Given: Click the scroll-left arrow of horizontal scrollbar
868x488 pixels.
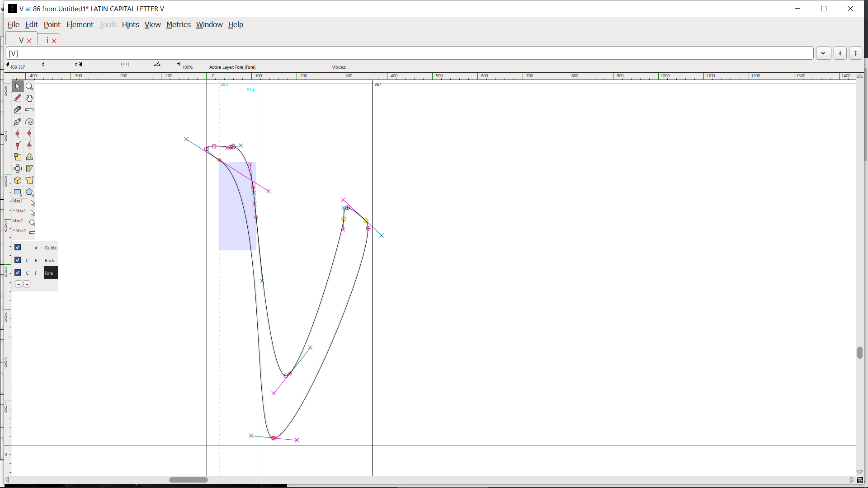Looking at the screenshot, I should [x=7, y=480].
